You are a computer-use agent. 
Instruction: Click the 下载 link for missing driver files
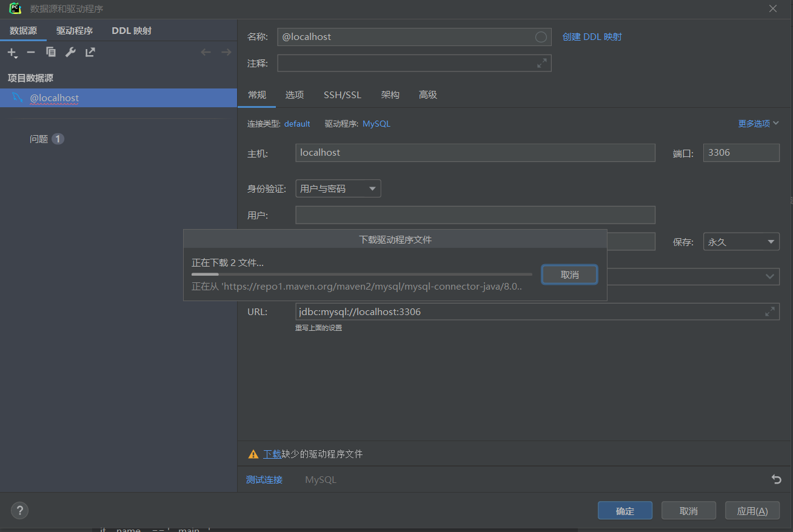(x=272, y=454)
